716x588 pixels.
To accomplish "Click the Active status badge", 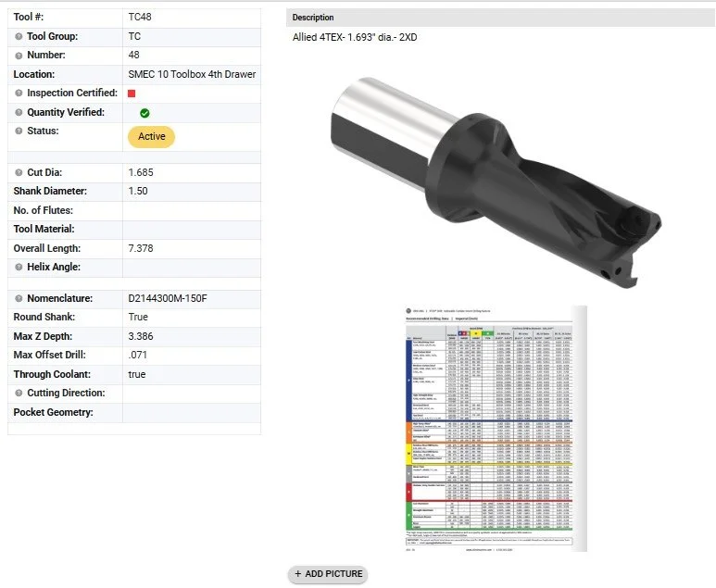I will click(x=151, y=136).
